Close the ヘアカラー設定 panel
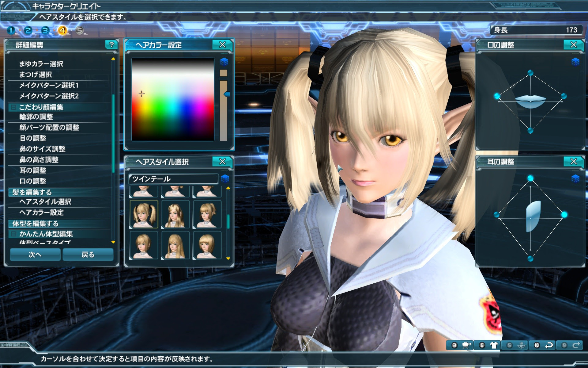Viewport: 588px width, 368px height. pos(222,45)
